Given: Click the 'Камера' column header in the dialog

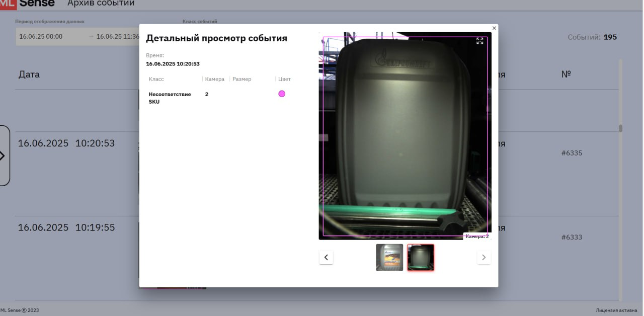Looking at the screenshot, I should [215, 79].
